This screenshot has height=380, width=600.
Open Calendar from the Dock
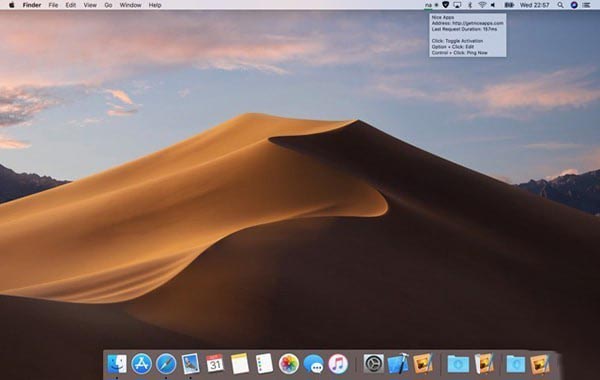(215, 364)
